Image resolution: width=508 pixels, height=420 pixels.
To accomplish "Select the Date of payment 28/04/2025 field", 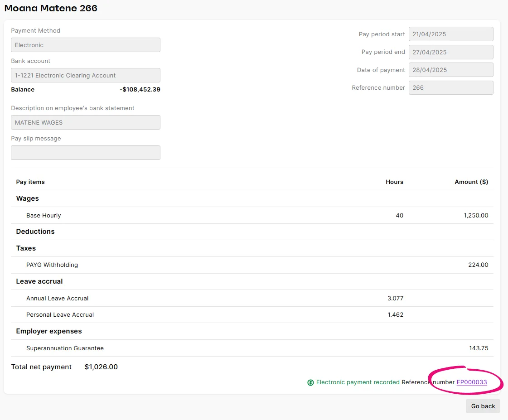I will click(x=450, y=69).
